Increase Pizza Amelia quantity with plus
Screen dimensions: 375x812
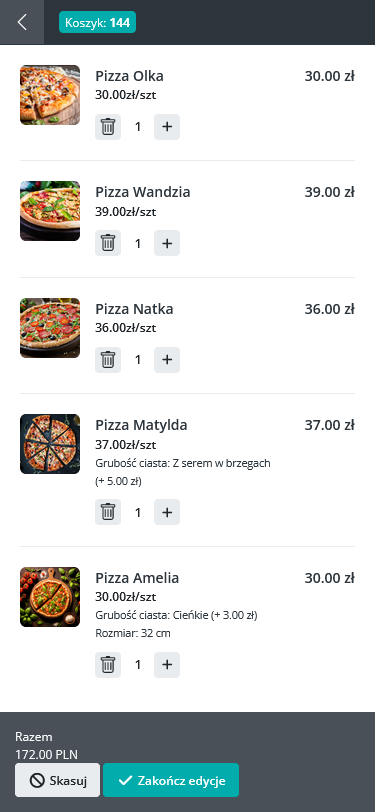167,665
